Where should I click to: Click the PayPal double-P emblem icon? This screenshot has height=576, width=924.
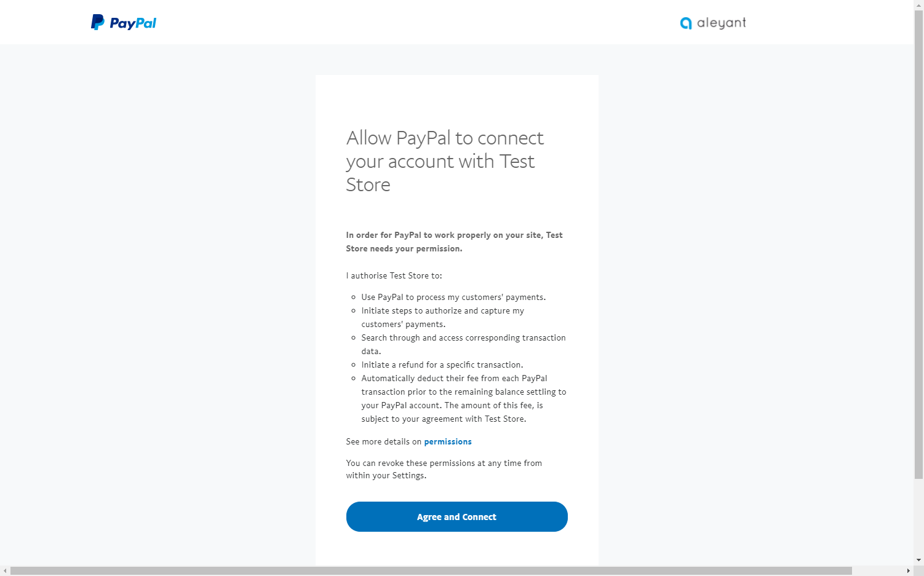click(98, 22)
